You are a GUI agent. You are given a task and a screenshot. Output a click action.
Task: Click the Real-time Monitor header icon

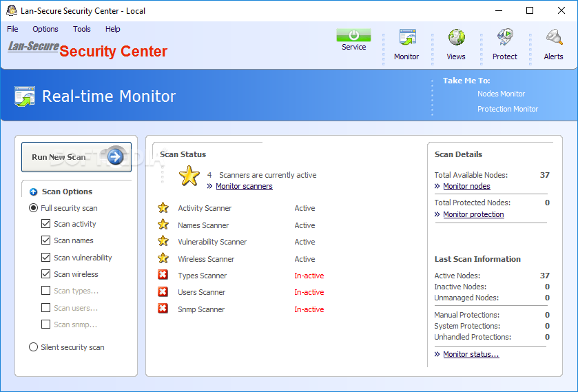pyautogui.click(x=25, y=96)
